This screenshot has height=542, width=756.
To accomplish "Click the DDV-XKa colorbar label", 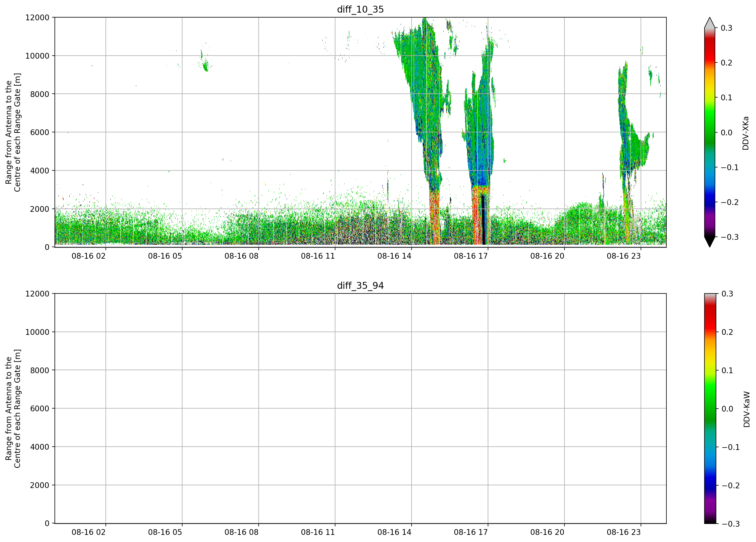I will pos(745,133).
